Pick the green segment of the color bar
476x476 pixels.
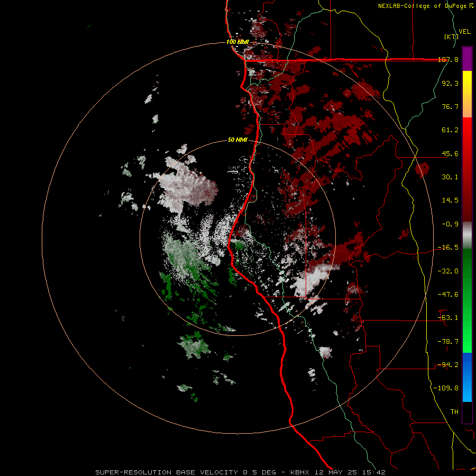467,300
